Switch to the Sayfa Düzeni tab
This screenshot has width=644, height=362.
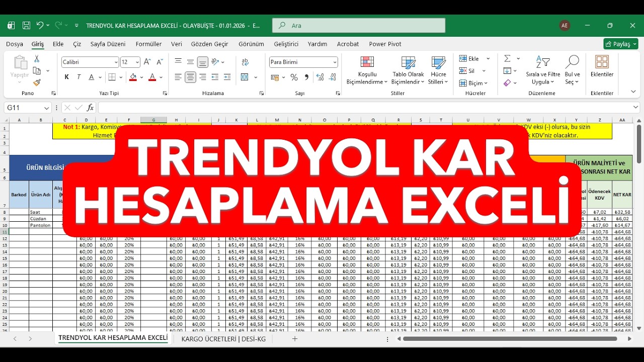(108, 44)
